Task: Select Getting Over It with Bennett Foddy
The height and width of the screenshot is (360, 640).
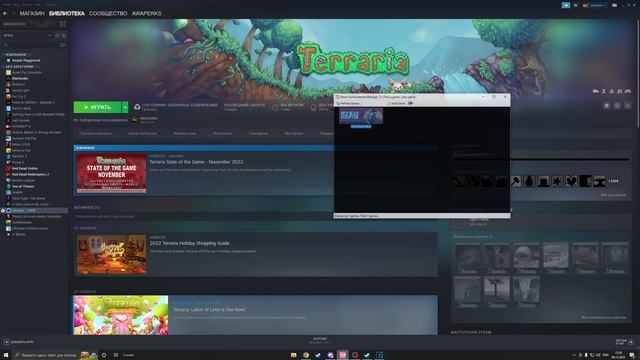Action: 38,115
